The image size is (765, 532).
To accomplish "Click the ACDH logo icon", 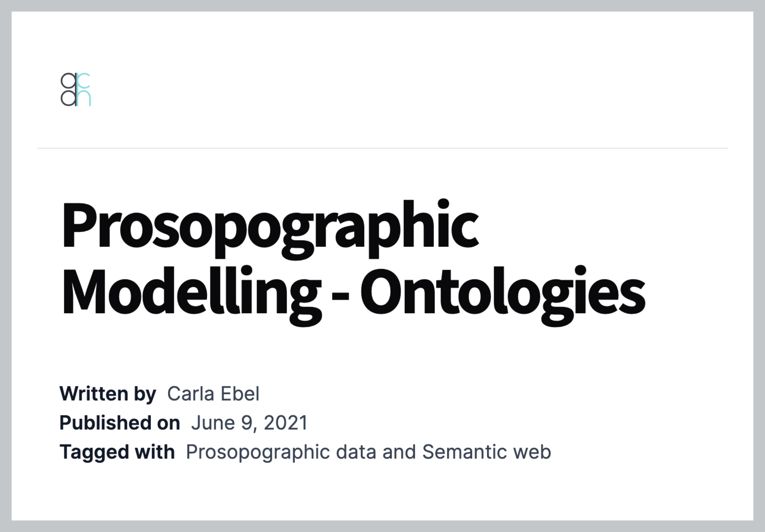I will pyautogui.click(x=76, y=89).
